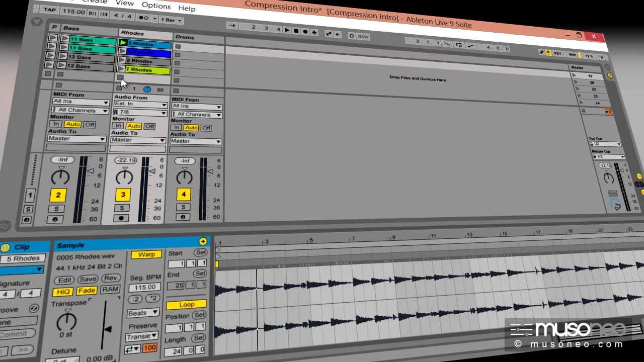644x362 pixels.
Task: Click the Session Record circle button
Action: click(x=351, y=35)
